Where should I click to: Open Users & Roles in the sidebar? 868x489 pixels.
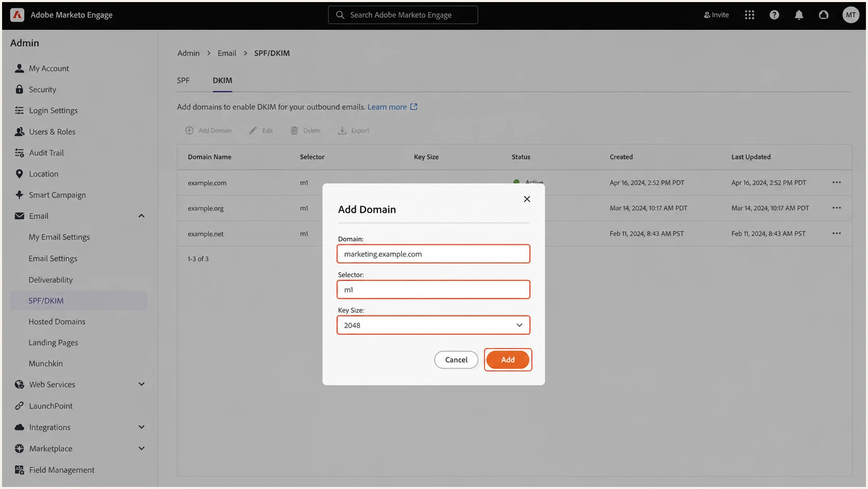pyautogui.click(x=52, y=132)
